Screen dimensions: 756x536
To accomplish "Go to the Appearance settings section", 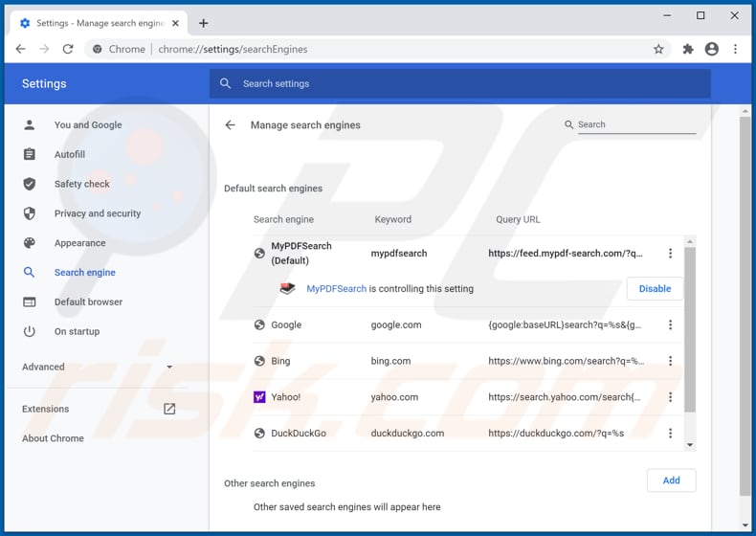I will point(79,243).
